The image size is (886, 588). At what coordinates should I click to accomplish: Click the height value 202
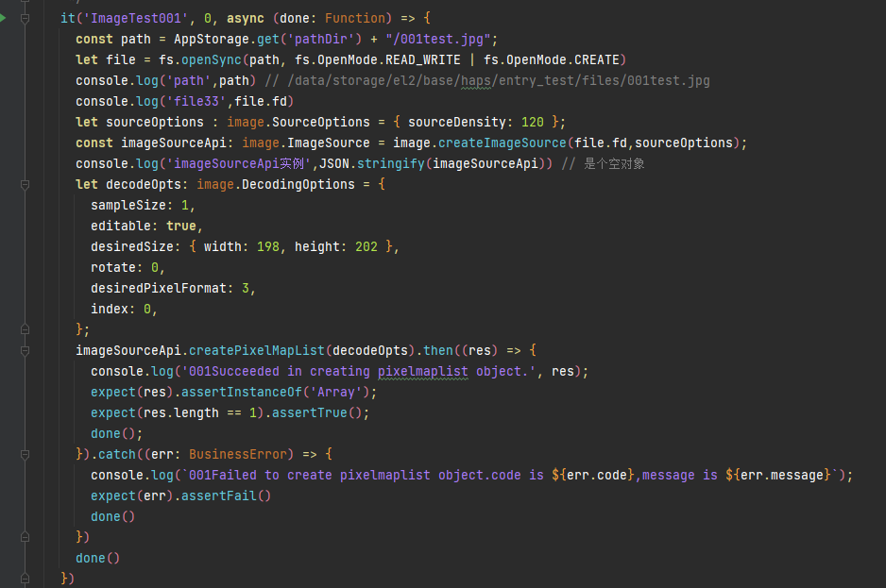[366, 247]
